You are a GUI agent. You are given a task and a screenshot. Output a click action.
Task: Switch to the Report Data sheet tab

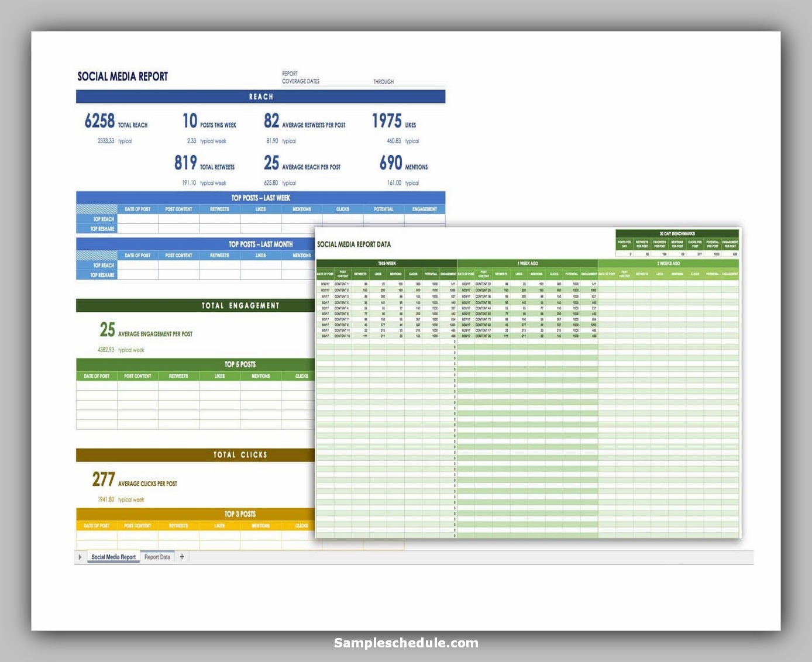tap(157, 557)
